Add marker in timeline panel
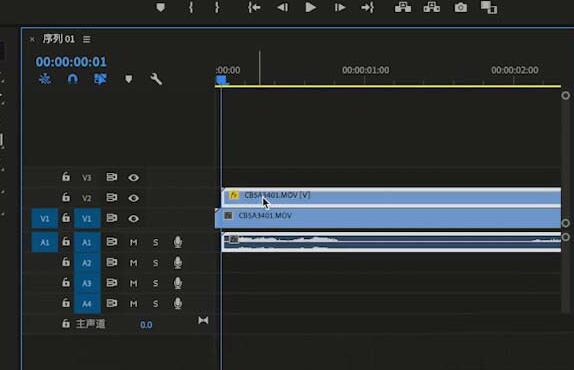Image resolution: width=574 pixels, height=370 pixels. point(128,79)
